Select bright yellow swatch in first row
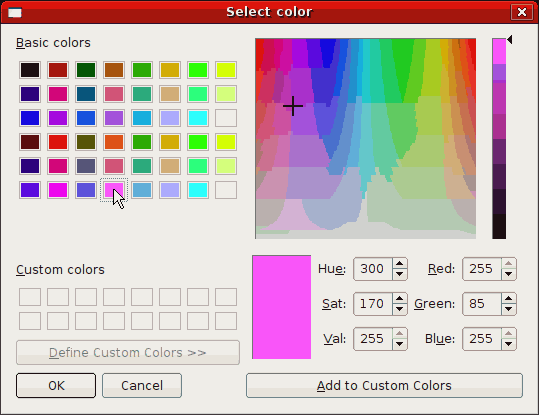The image size is (539, 415). 226,70
